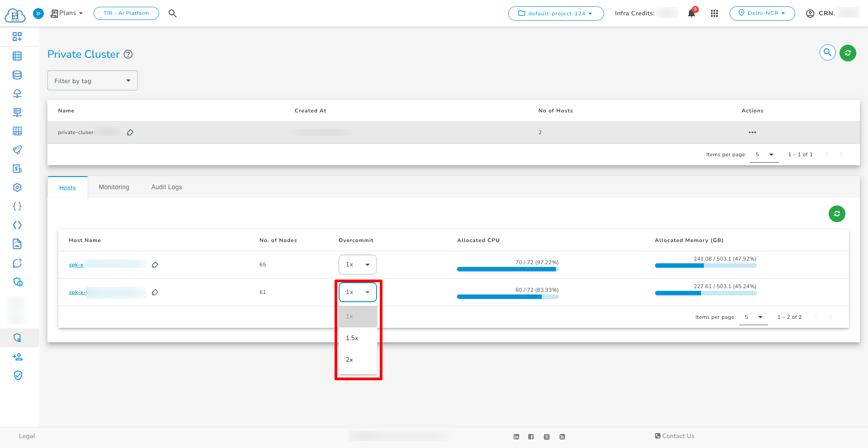The image size is (868, 448).
Task: Switch to the Monitoring tab
Action: pyautogui.click(x=114, y=187)
